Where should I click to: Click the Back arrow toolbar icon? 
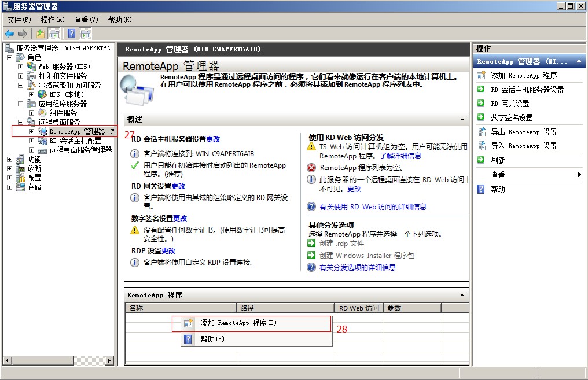(x=9, y=34)
